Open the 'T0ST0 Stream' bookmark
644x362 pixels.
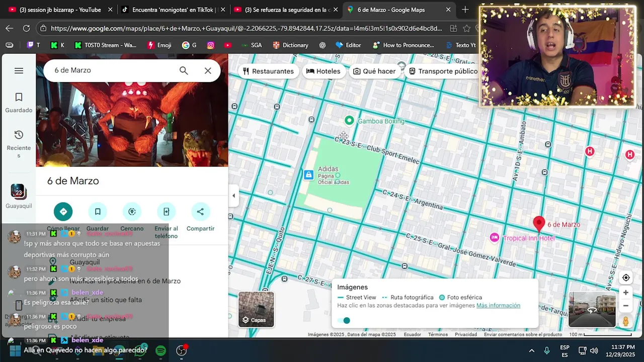click(105, 45)
